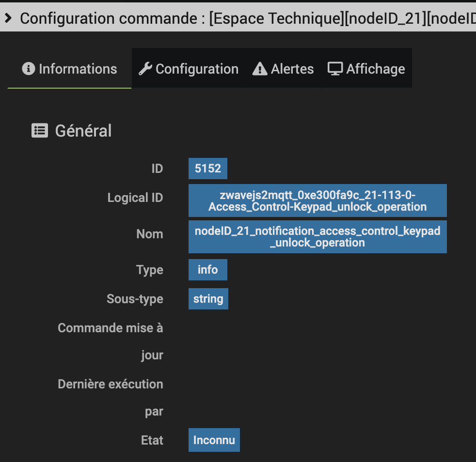Click the monitor icon beside Affichage
The image size is (476, 462).
click(335, 69)
